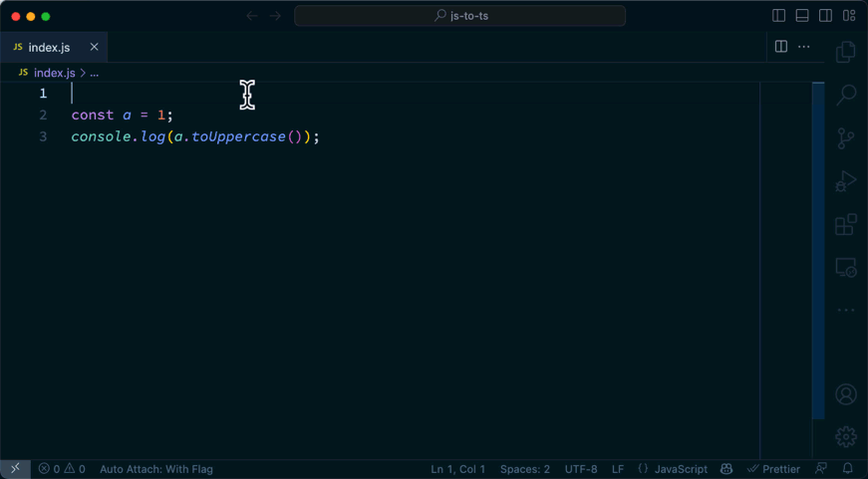Viewport: 868px width, 479px height.
Task: Click the Prettier status bar button
Action: (773, 469)
